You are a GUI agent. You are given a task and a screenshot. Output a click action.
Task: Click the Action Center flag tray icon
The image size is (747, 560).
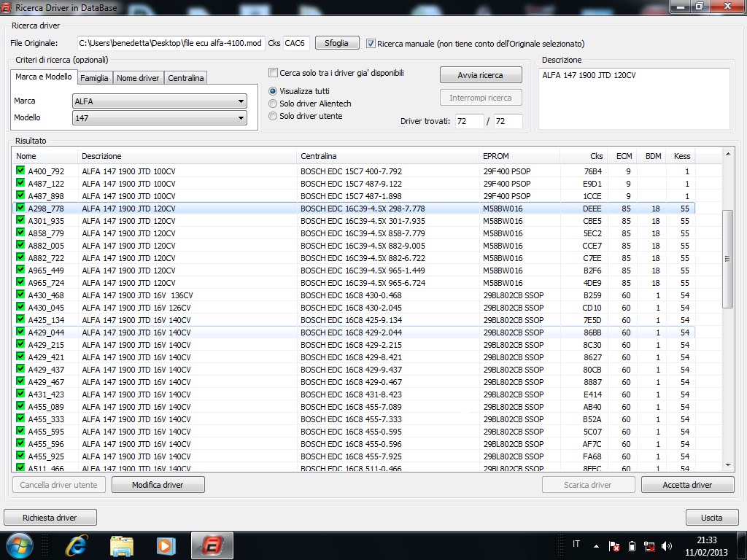point(614,545)
